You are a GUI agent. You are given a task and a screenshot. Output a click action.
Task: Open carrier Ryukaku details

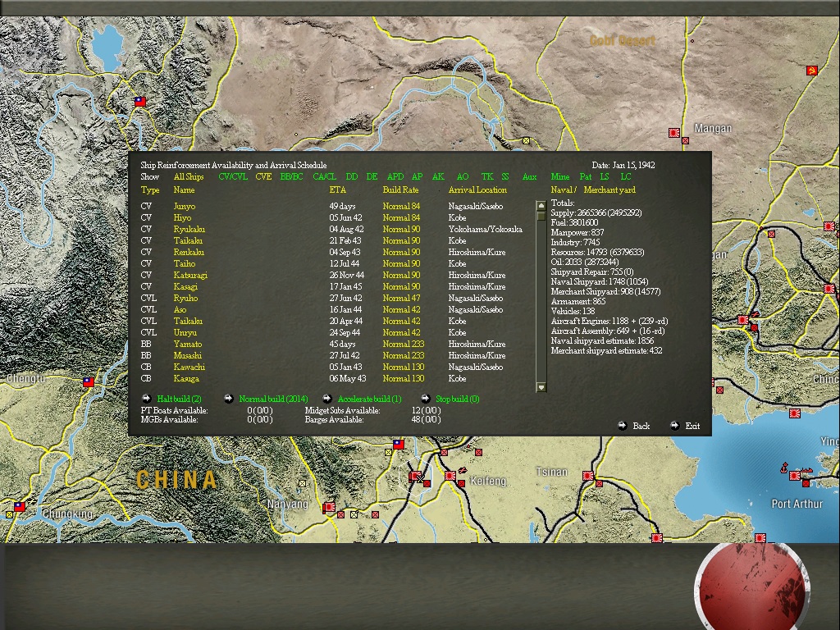(x=189, y=229)
